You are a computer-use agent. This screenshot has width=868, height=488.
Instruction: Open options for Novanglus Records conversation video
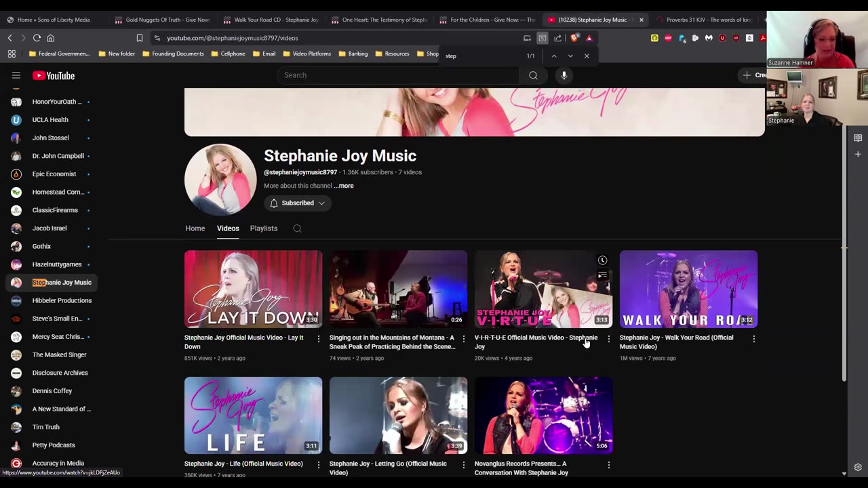(608, 465)
